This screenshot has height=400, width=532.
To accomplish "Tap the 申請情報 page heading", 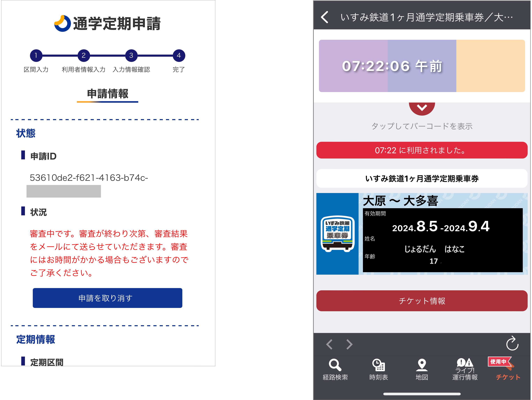I will pos(108,94).
